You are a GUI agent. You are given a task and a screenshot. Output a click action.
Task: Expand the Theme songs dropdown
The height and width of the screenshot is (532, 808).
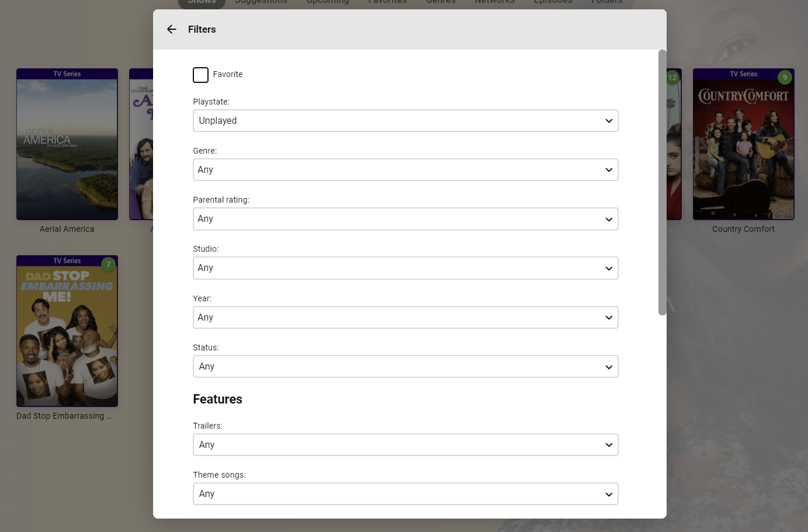pyautogui.click(x=405, y=494)
